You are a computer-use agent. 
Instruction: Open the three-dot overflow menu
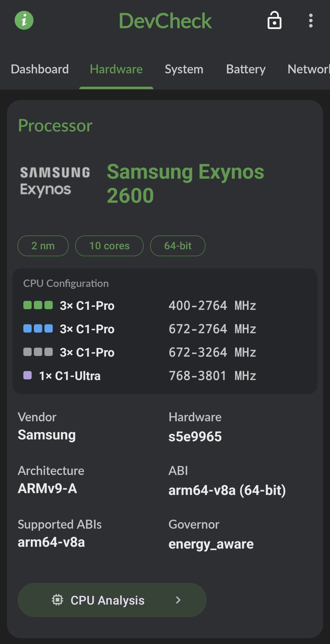[311, 21]
